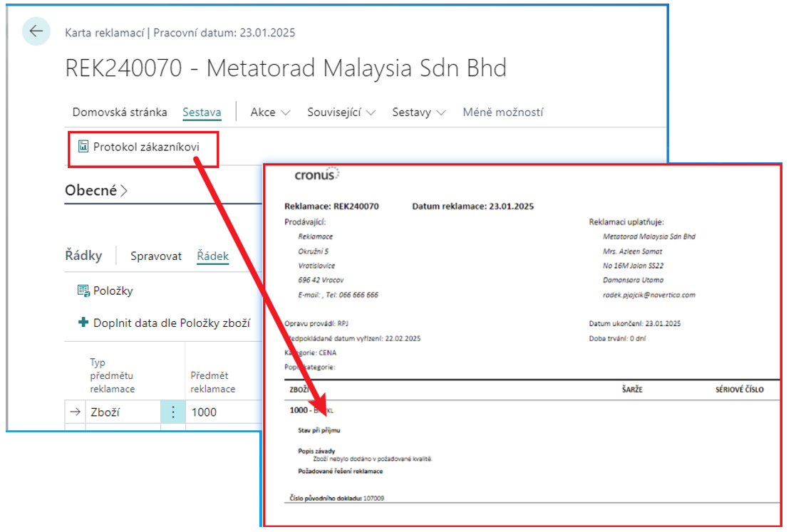Click the Protokol zákazníkovi report icon

[83, 147]
